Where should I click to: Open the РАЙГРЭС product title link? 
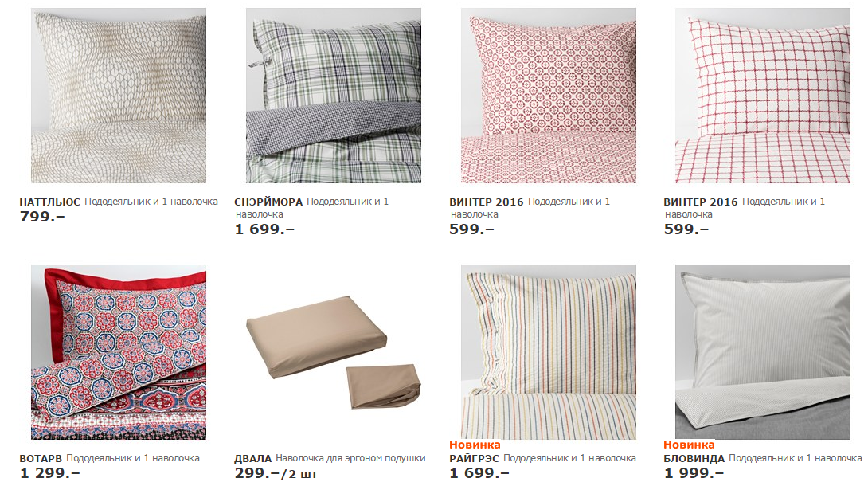point(474,459)
